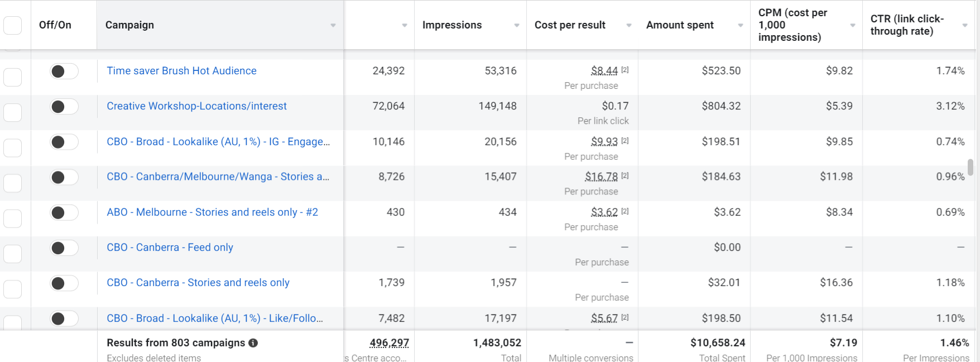This screenshot has width=980, height=362.
Task: Open the Amount spent column dropdown arrow
Action: [741, 26]
